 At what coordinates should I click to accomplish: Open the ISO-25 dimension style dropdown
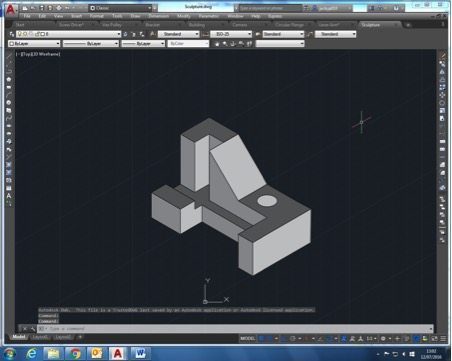point(231,34)
